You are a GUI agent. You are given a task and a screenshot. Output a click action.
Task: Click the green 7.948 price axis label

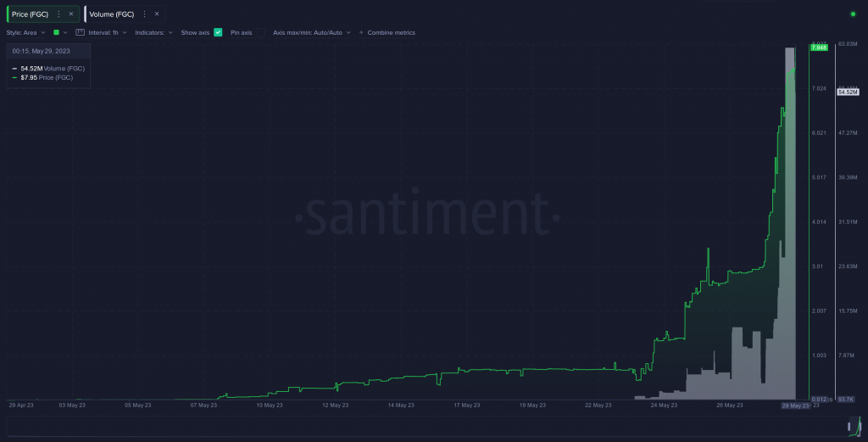click(x=819, y=48)
